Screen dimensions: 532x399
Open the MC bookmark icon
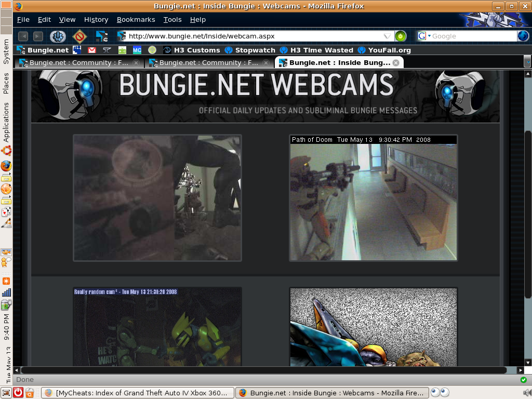(x=137, y=50)
